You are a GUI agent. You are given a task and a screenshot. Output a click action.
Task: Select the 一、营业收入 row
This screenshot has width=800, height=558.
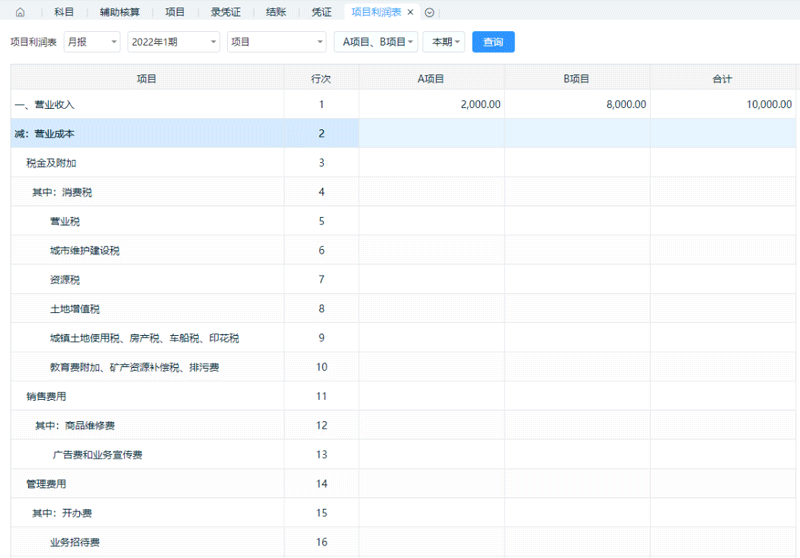pos(403,105)
